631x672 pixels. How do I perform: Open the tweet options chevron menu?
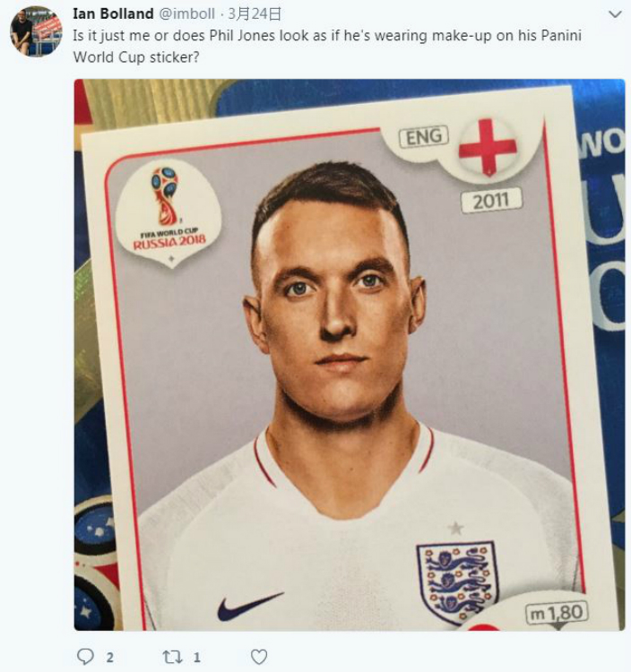[x=615, y=14]
